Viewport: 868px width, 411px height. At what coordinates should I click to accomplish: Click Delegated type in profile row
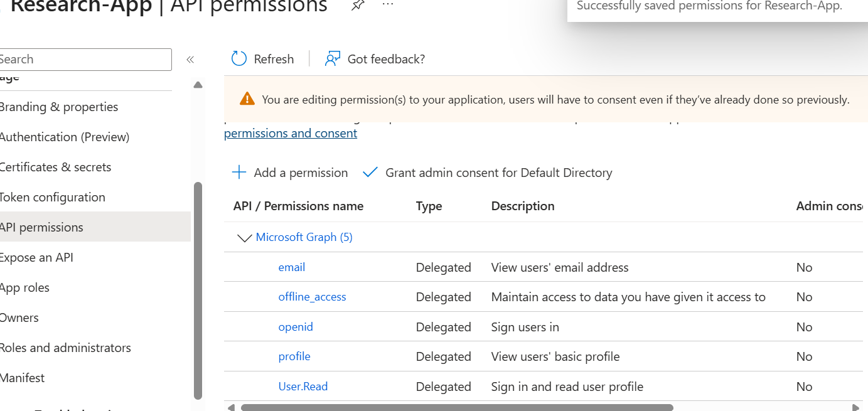pyautogui.click(x=443, y=356)
